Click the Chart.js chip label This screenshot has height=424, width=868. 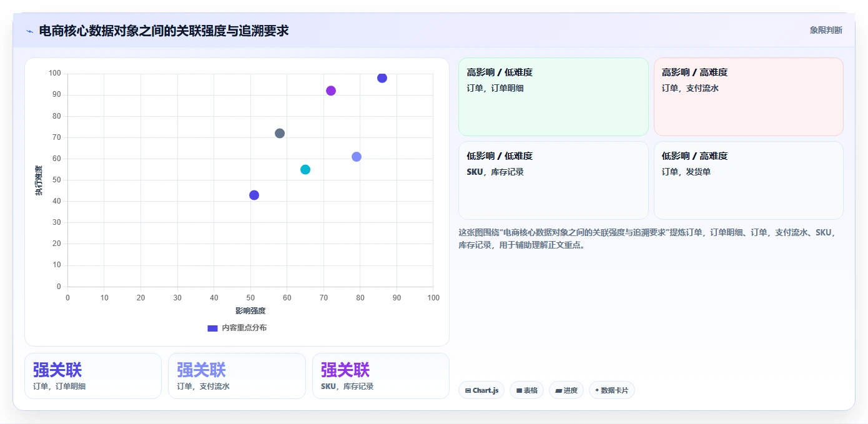(486, 390)
